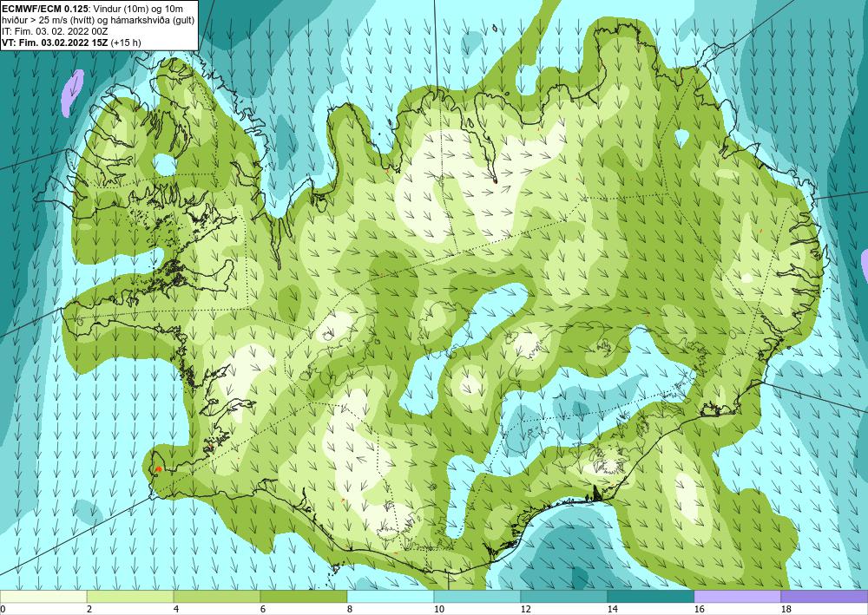
Task: Click the legend label '6'
Action: pyautogui.click(x=263, y=610)
